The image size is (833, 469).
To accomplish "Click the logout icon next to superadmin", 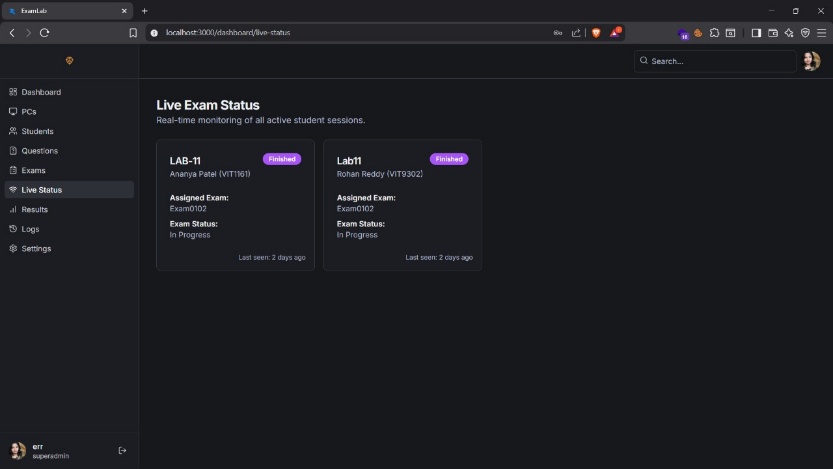I will (122, 450).
